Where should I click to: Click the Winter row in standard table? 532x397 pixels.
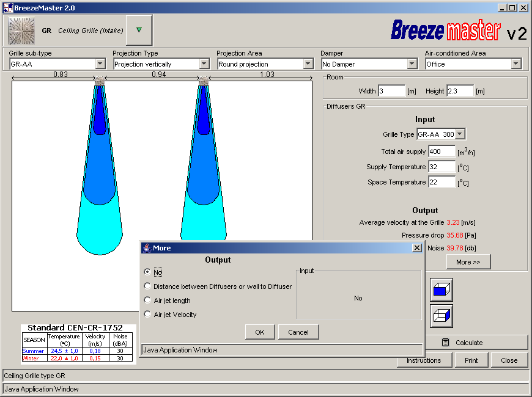tap(77, 358)
